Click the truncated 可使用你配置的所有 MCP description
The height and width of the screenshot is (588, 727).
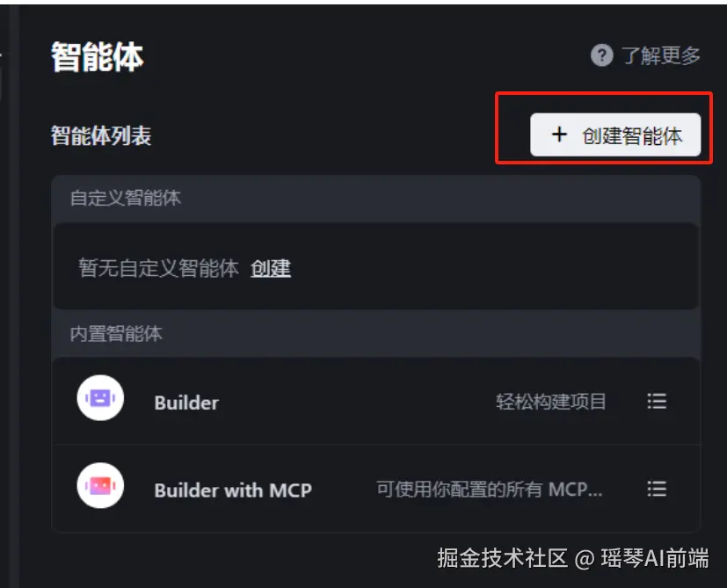[489, 490]
